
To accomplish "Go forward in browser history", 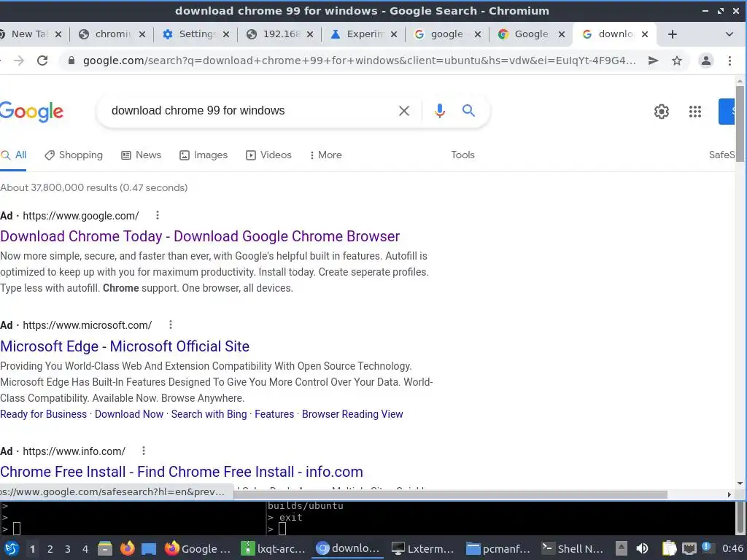I will point(18,61).
